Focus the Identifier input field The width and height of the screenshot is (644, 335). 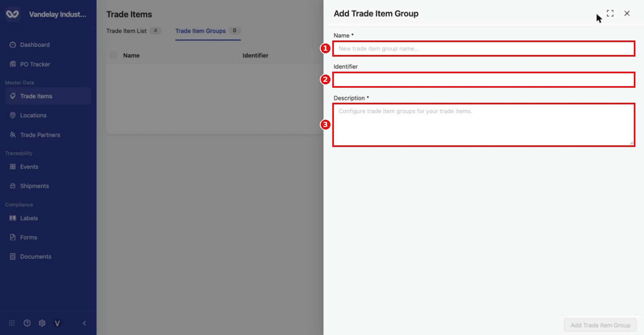point(484,80)
